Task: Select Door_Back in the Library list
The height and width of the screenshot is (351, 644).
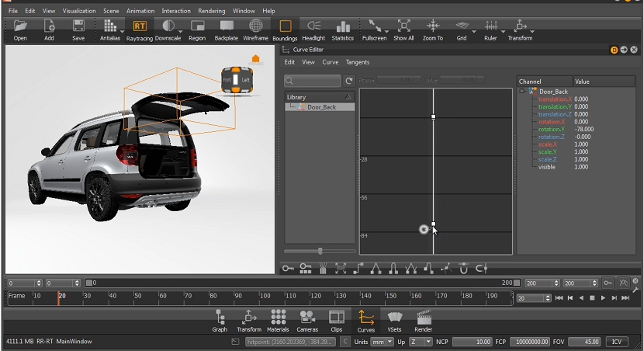Action: [321, 107]
